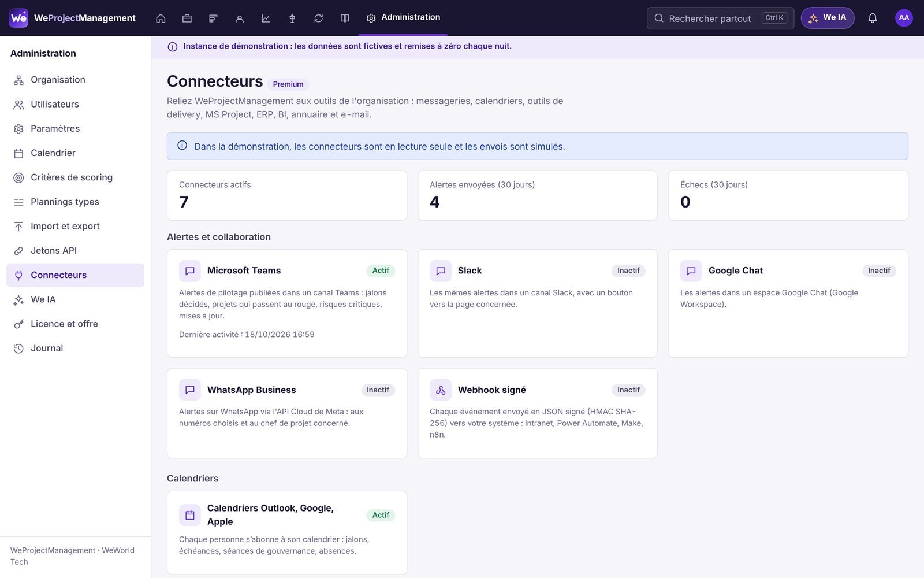Go to Organisation in sidebar
Viewport: 924px width, 578px height.
click(x=75, y=80)
